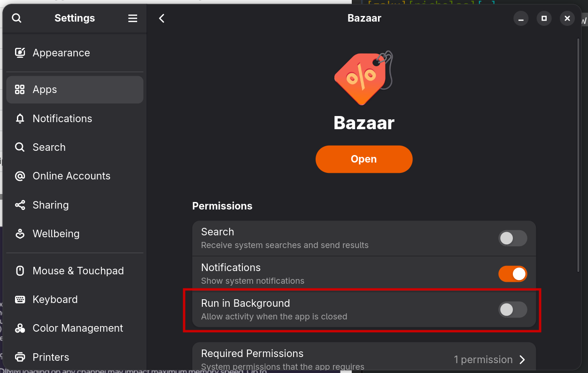588x373 pixels.
Task: Enable the Search permission toggle
Action: pyautogui.click(x=512, y=238)
